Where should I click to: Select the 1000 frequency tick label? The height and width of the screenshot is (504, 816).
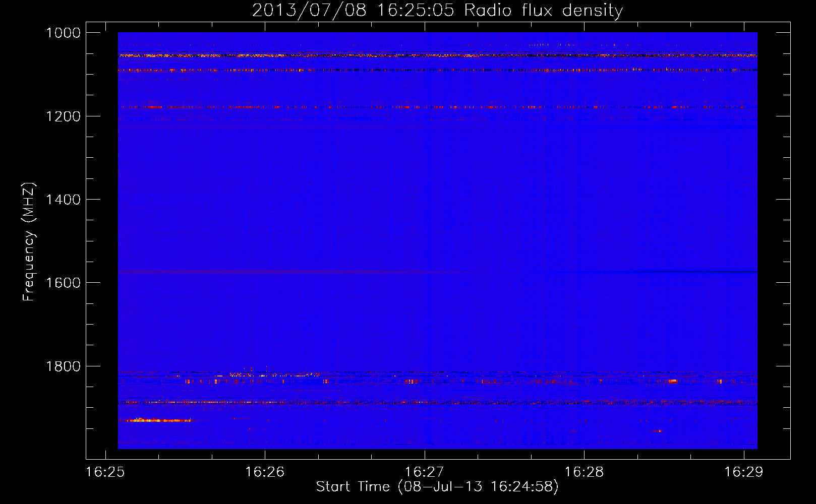click(63, 33)
